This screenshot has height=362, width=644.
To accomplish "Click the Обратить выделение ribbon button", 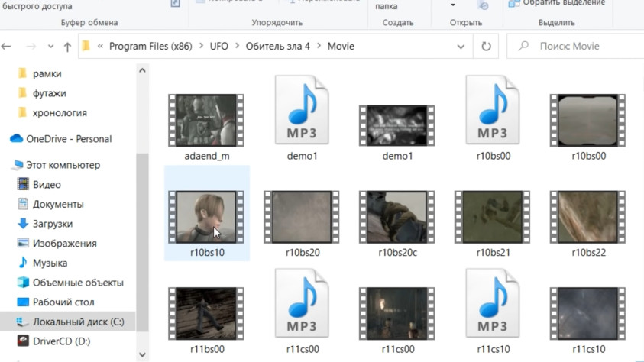I will click(557, 3).
